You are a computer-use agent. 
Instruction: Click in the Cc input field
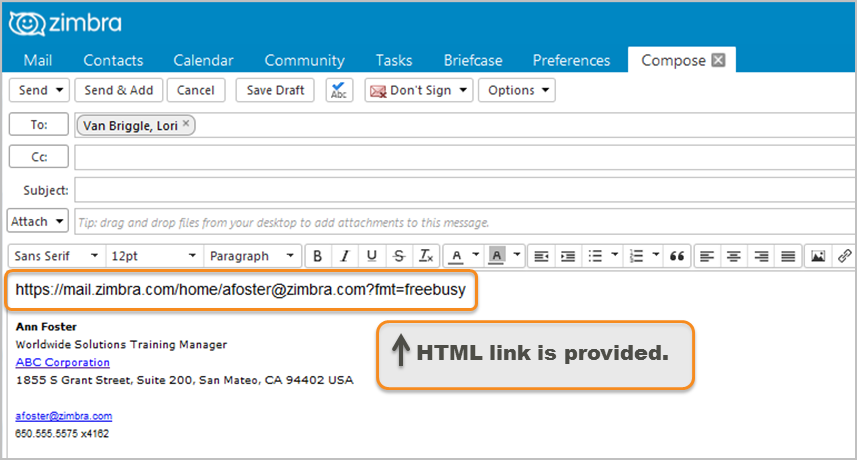pyautogui.click(x=465, y=158)
